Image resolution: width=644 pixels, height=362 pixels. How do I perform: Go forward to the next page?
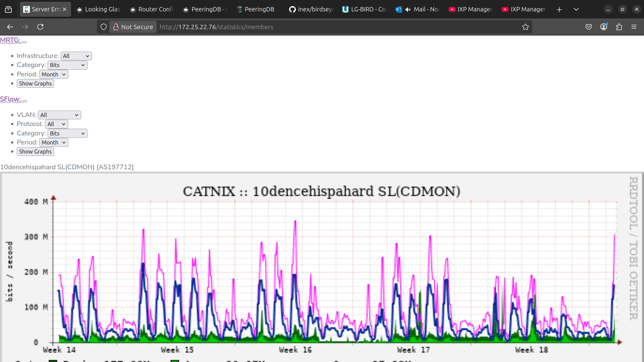click(x=25, y=27)
